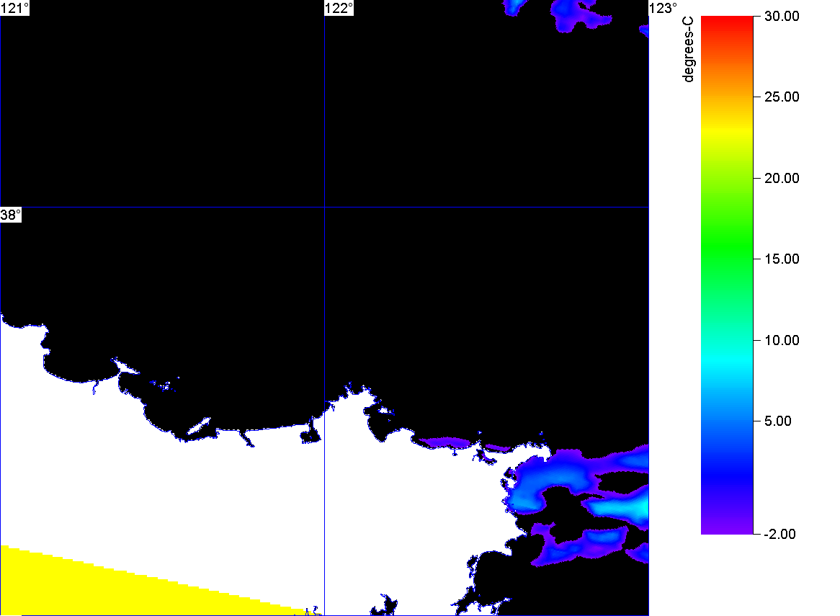Viewport: 840px width, 616px height.
Task: Click the 10.00 colorbar value
Action: [782, 340]
